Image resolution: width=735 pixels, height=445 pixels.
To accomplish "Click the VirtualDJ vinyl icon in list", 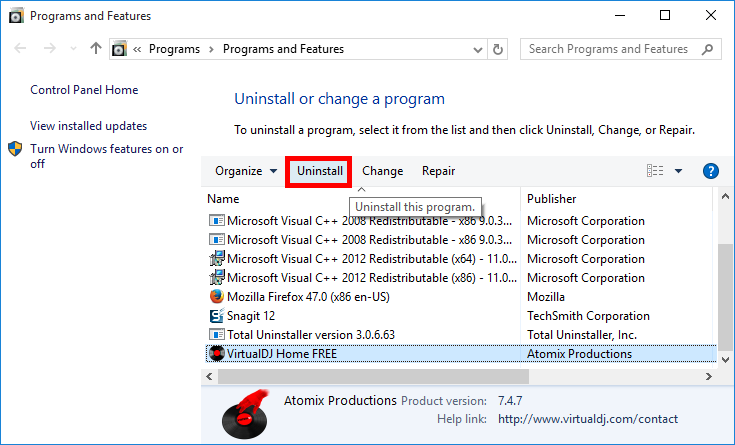I will pyautogui.click(x=216, y=354).
